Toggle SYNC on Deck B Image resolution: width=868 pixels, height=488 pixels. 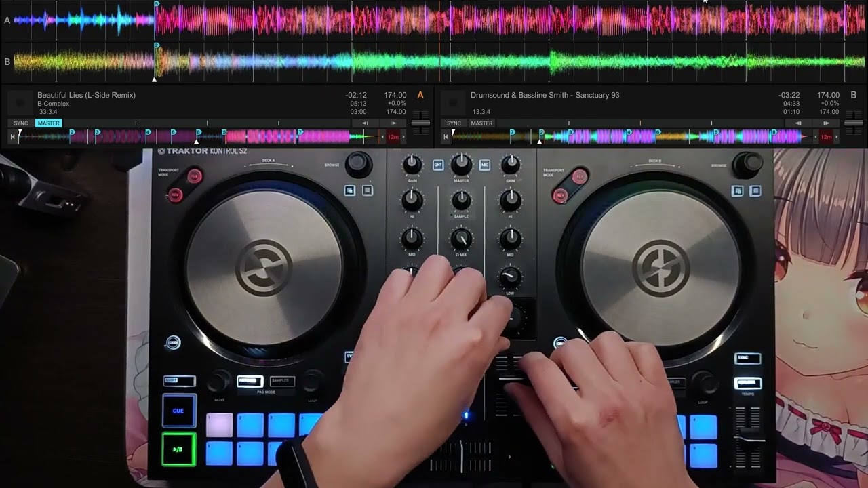click(454, 123)
